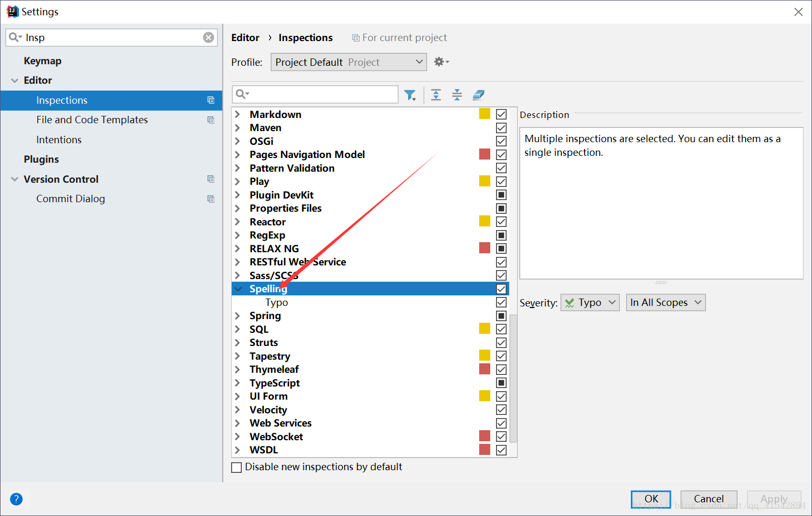Open Commit Dialog settings page
The height and width of the screenshot is (516, 812).
click(x=71, y=199)
